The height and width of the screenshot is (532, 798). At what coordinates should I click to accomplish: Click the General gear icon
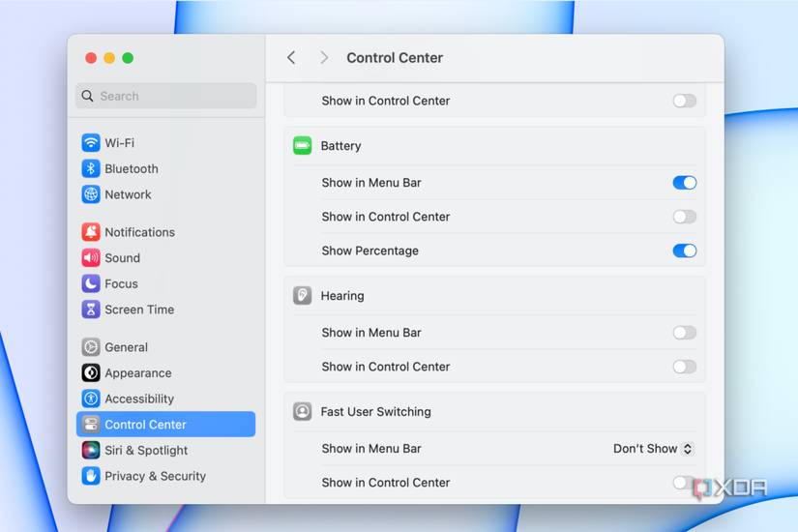tap(91, 347)
